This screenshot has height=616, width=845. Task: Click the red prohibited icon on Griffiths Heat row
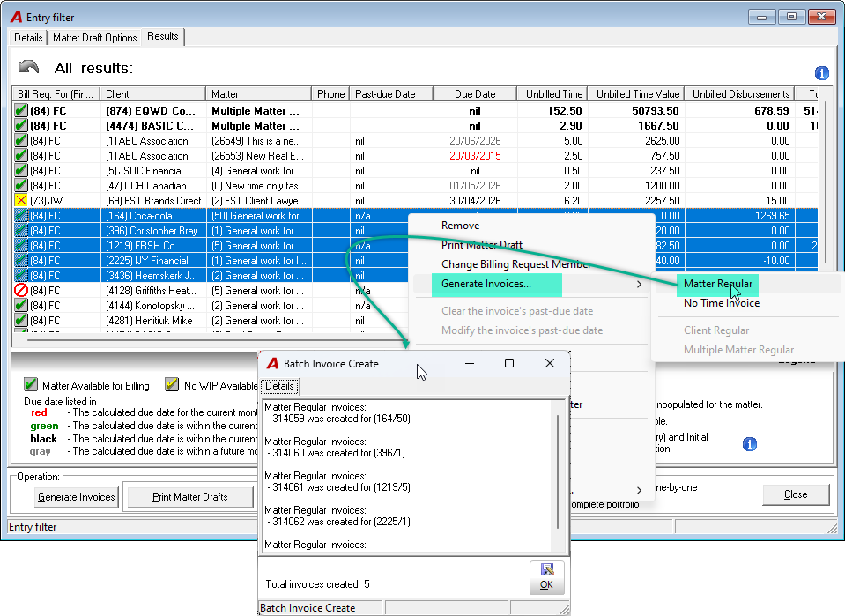20,291
